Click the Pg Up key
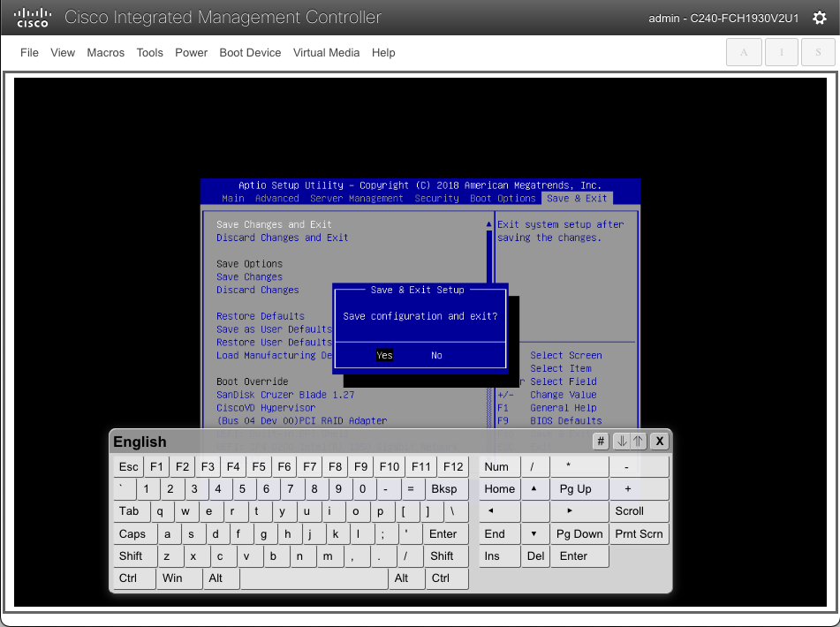 (x=579, y=488)
